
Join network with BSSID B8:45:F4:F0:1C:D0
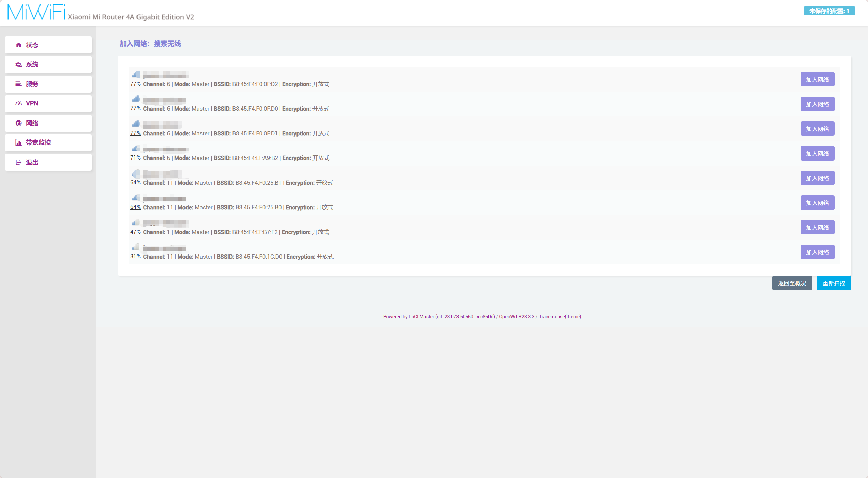(x=817, y=252)
